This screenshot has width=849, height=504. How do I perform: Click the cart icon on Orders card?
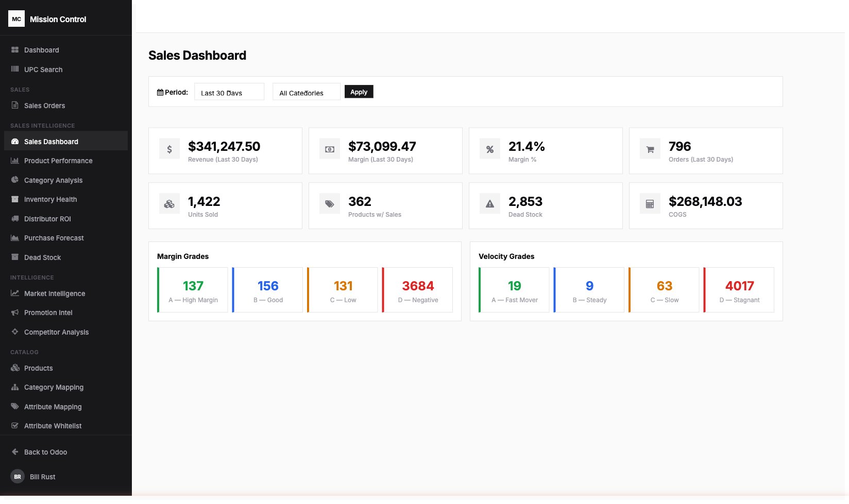tap(650, 149)
